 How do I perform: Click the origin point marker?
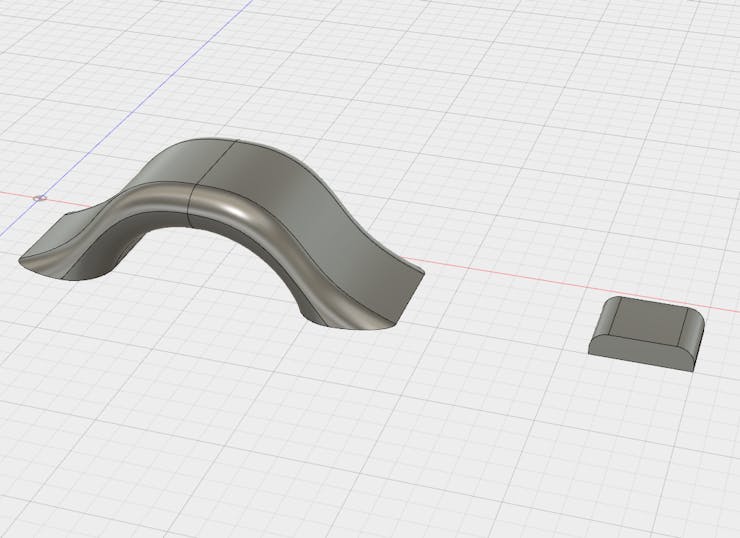(40, 198)
